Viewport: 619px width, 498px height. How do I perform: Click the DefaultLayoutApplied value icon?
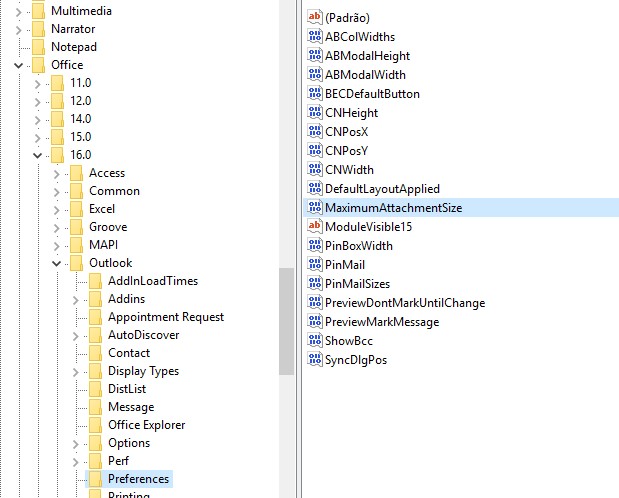[315, 188]
